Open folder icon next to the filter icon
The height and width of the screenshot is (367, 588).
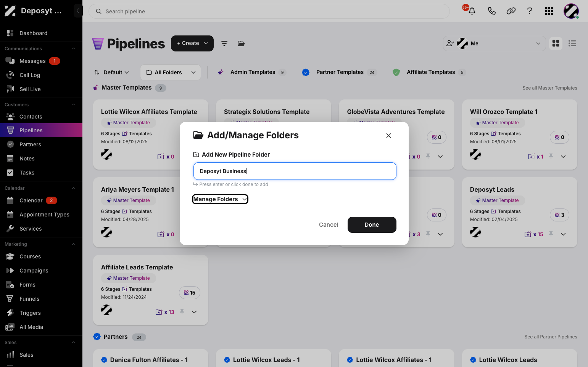(241, 43)
